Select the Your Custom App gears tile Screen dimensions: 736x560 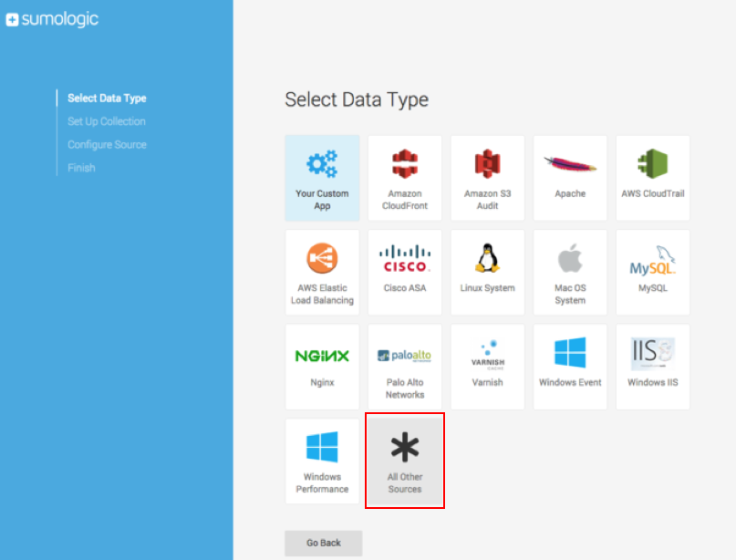[x=322, y=178]
